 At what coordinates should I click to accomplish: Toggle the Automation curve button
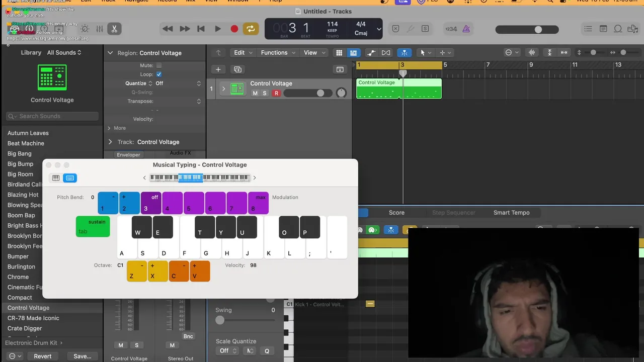click(x=371, y=53)
